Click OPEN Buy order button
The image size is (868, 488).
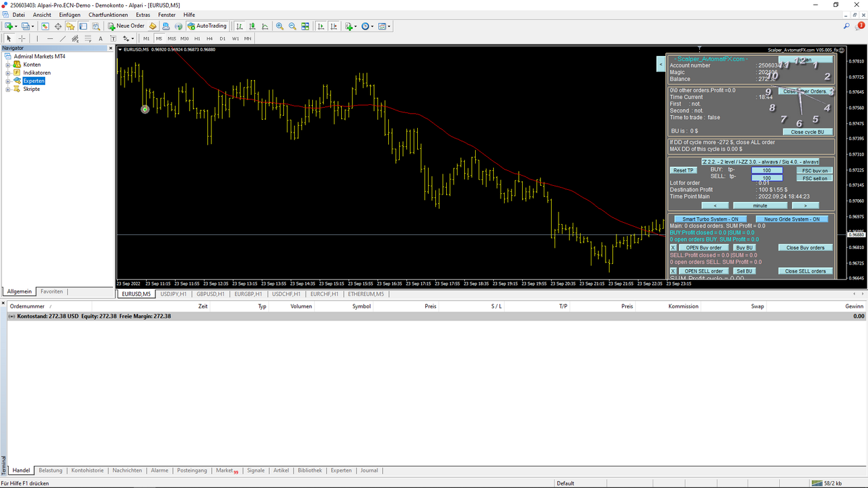(703, 248)
